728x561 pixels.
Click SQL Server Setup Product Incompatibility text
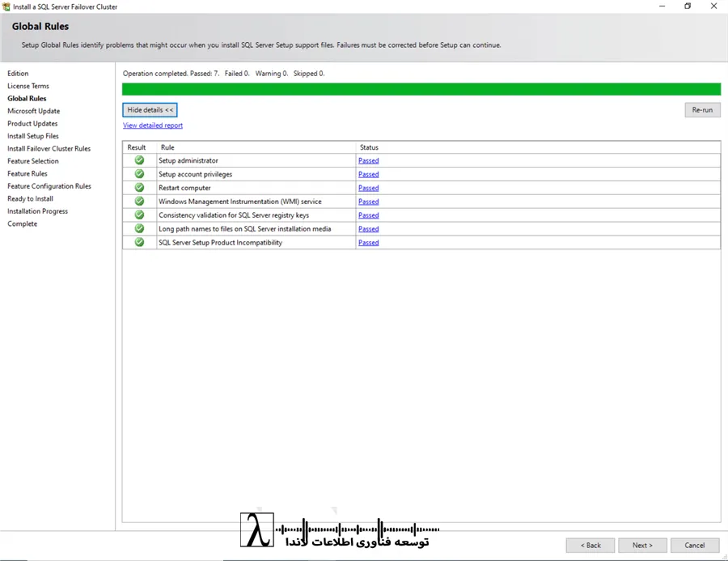[x=220, y=243]
